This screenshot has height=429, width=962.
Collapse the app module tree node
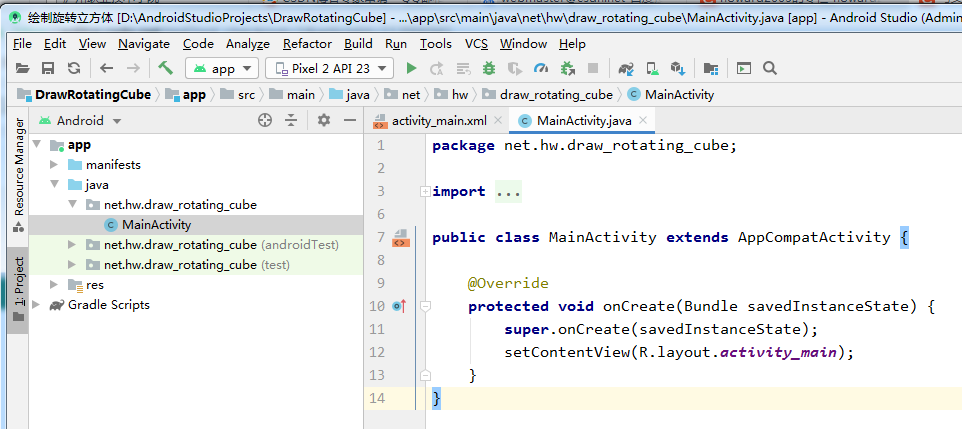(x=36, y=145)
